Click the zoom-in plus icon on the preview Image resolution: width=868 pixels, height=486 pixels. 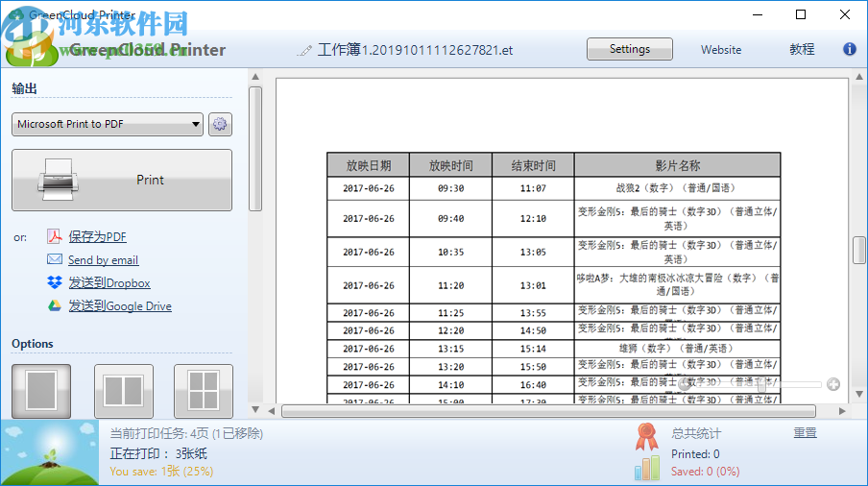point(833,384)
